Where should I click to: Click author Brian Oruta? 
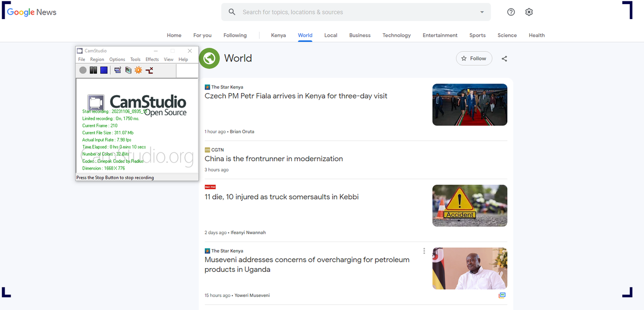click(242, 132)
